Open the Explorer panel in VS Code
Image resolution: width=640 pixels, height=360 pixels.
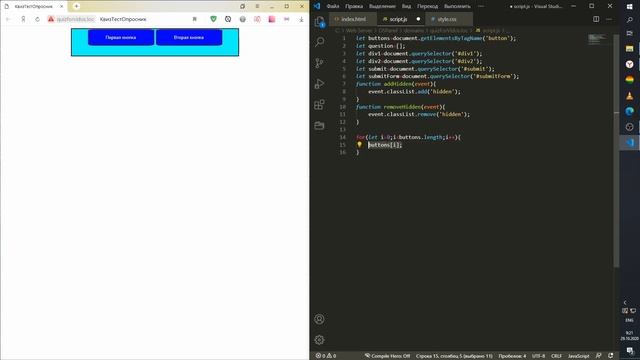pyautogui.click(x=320, y=21)
